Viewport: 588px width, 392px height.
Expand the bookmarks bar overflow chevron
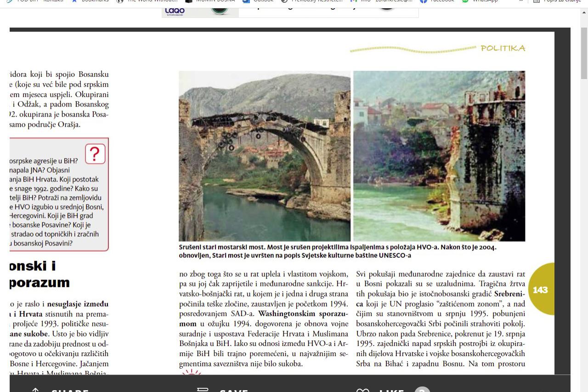(521, 1)
